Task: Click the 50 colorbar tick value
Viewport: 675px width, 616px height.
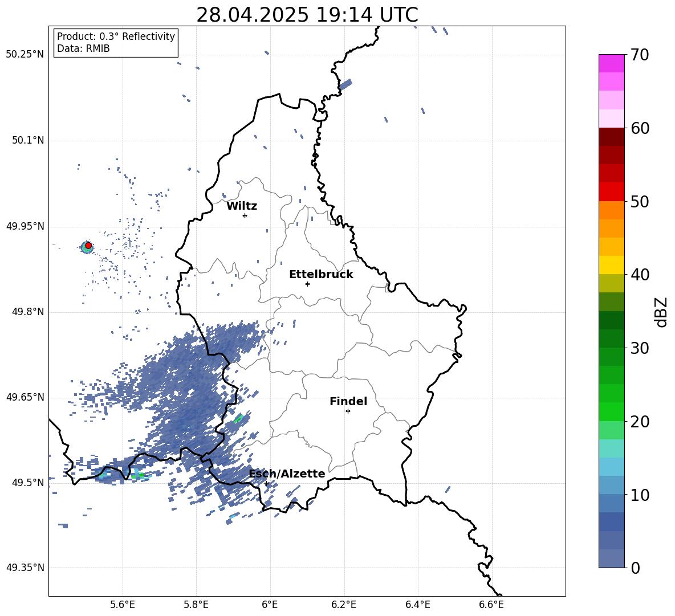Action: click(x=640, y=202)
